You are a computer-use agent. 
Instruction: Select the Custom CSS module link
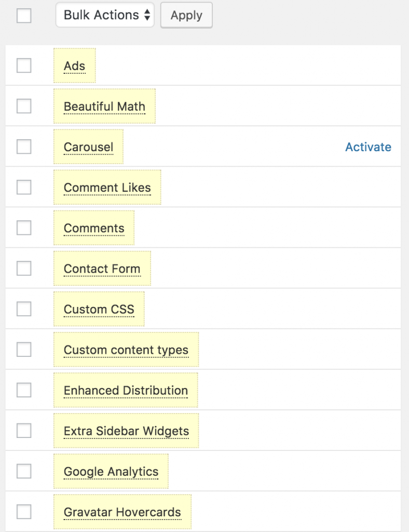tap(99, 309)
